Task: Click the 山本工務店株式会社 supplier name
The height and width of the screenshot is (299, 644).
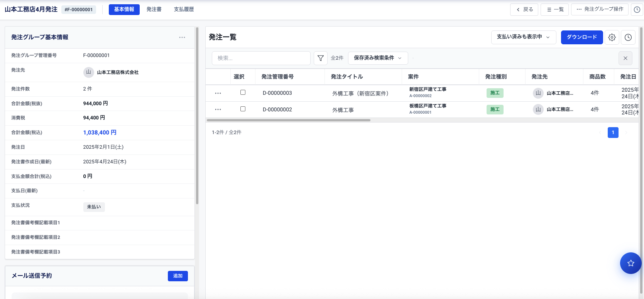Action: tap(118, 72)
